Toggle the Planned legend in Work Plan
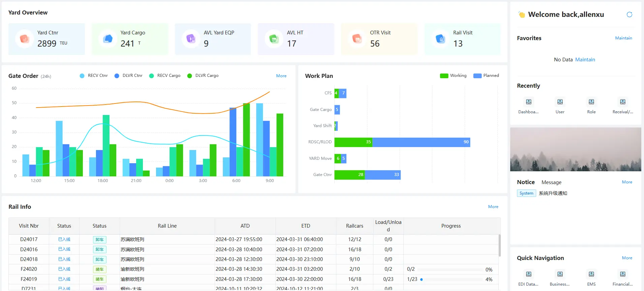This screenshot has height=291, width=644. point(486,76)
